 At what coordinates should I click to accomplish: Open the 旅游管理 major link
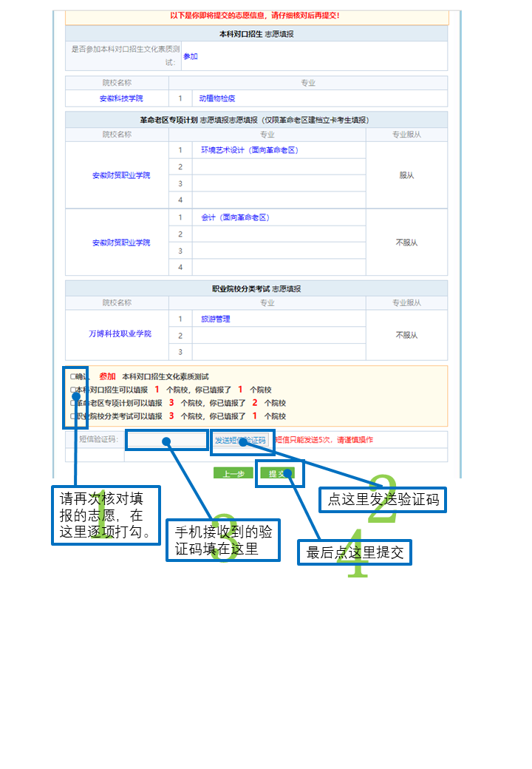point(216,319)
